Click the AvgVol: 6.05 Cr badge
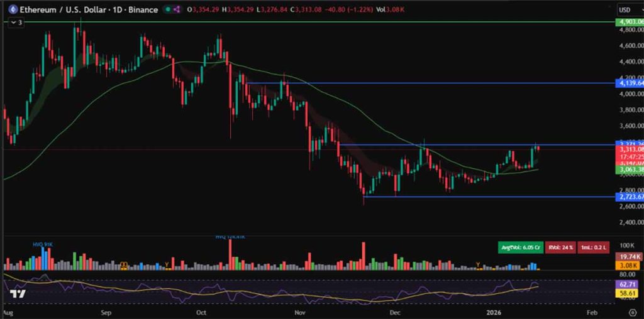 pos(519,247)
